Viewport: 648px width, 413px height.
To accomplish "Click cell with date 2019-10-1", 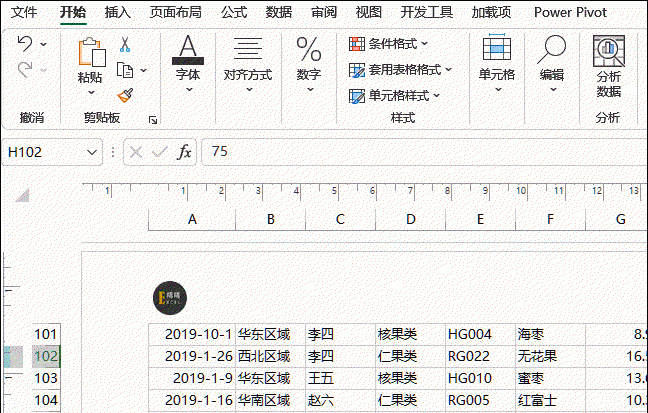I will coord(192,334).
